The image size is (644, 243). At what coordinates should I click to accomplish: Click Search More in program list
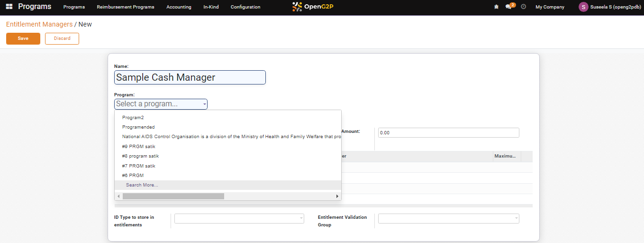[x=142, y=185]
